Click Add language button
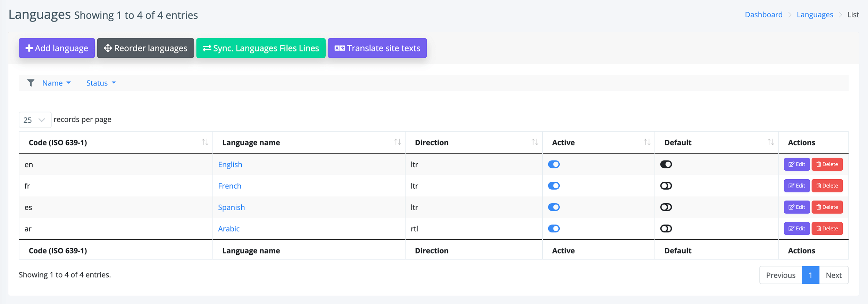 point(57,48)
